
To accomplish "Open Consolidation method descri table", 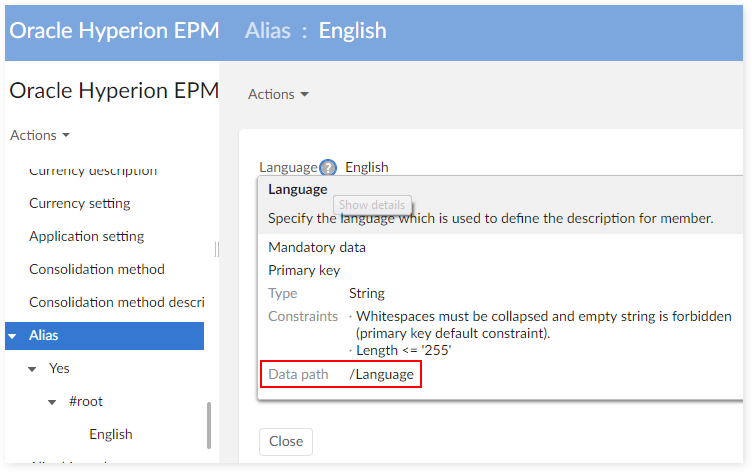I will (x=117, y=302).
